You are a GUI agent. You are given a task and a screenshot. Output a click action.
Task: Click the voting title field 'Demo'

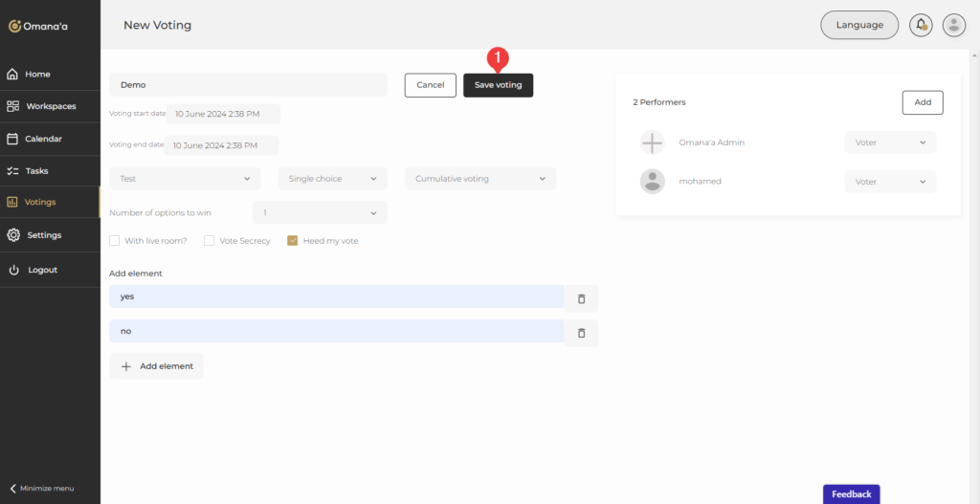[x=248, y=85]
